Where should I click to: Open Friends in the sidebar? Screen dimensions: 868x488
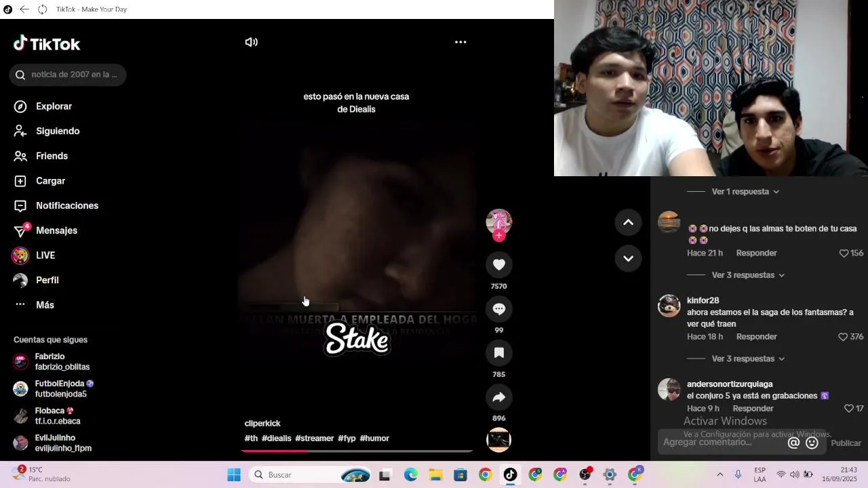(x=41, y=156)
